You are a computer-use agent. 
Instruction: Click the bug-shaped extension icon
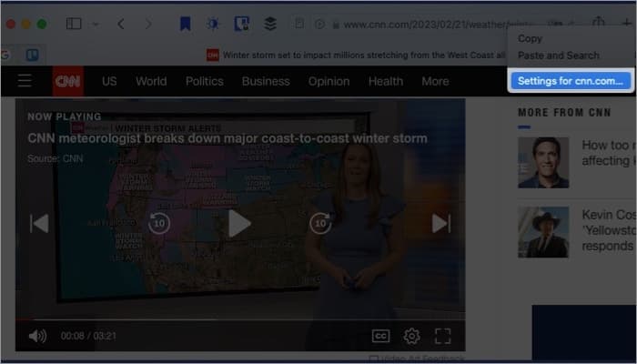click(212, 24)
